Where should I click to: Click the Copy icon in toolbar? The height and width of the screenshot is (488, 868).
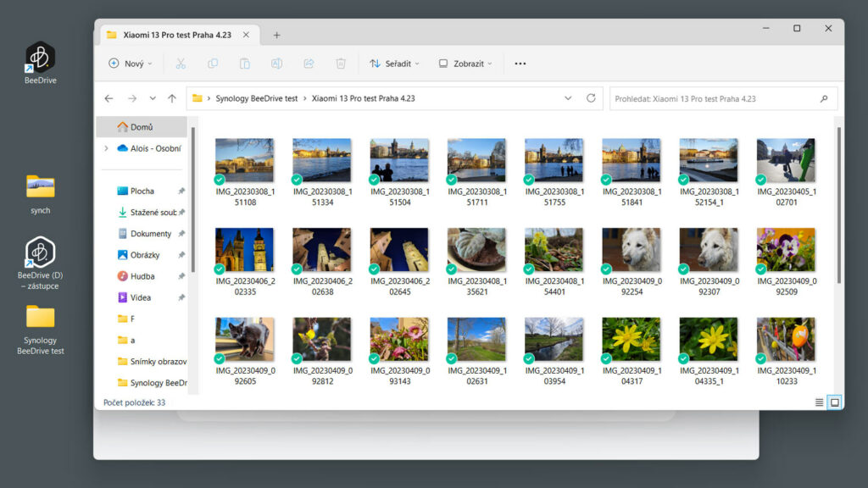pos(213,64)
